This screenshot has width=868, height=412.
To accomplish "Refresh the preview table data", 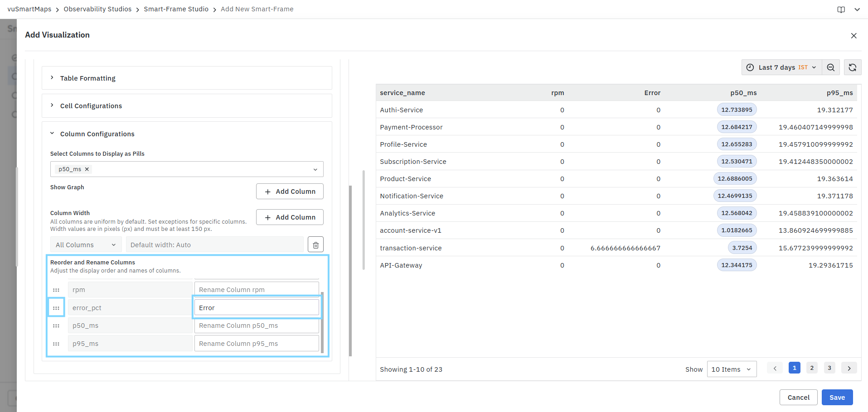I will (x=853, y=67).
